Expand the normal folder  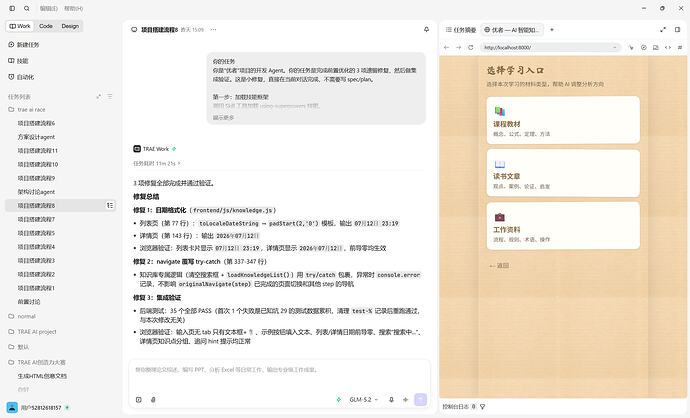coord(22,316)
